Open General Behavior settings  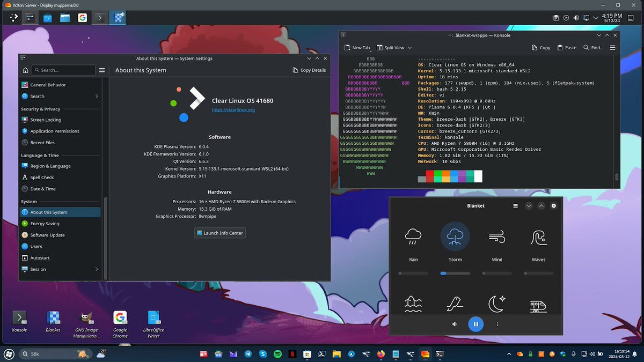pos(60,85)
